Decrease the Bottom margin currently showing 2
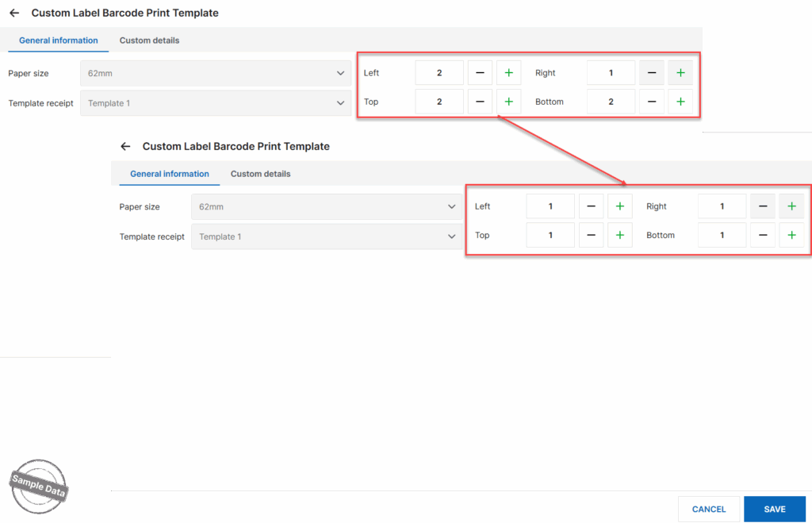 coord(651,102)
